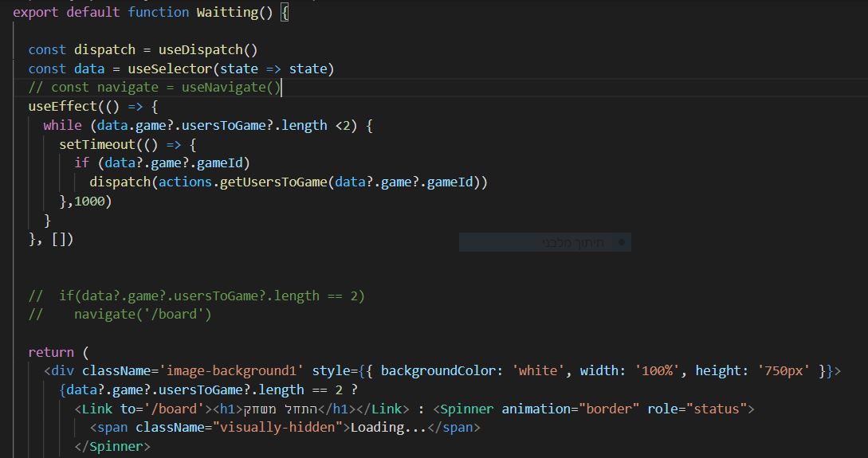Click the "status" role value
868x458 pixels.
717,409
